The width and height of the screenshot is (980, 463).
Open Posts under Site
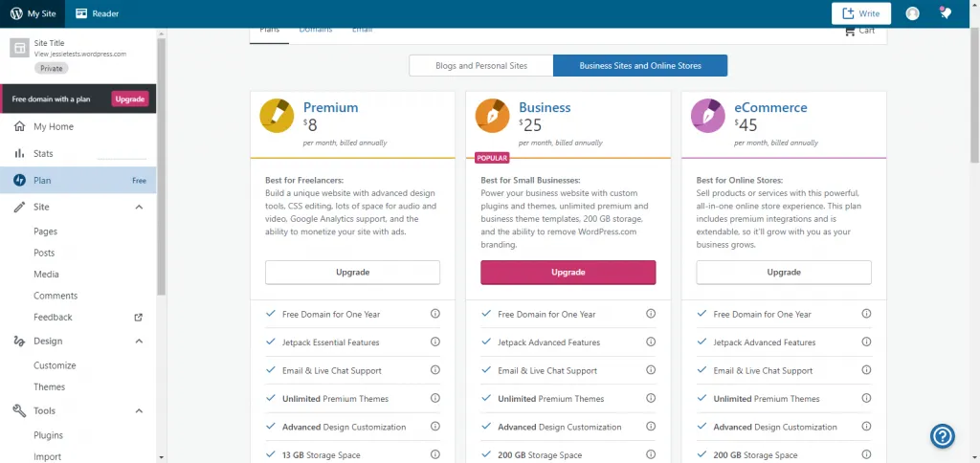(x=44, y=254)
